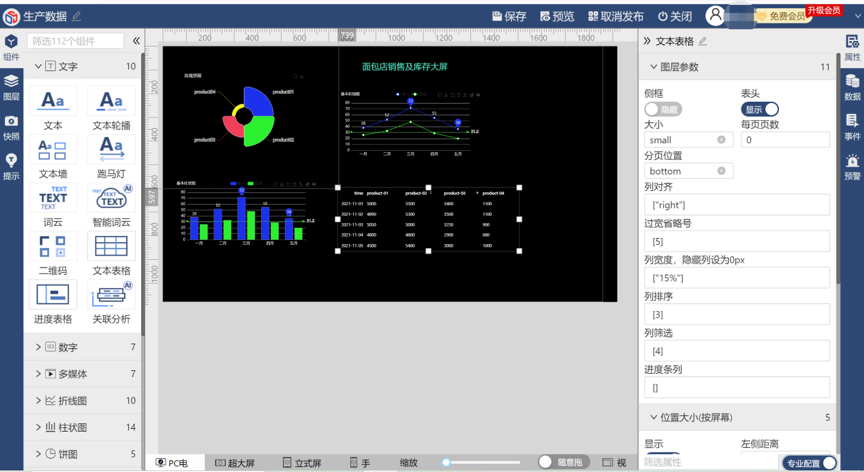Select the 词云 word cloud component
864x472 pixels.
[x=52, y=198]
